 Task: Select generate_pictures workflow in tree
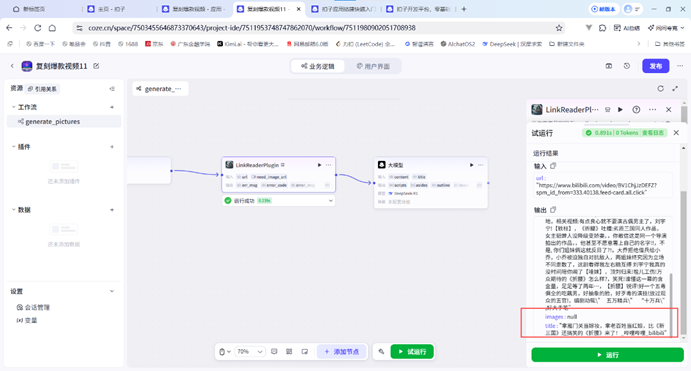pyautogui.click(x=64, y=122)
